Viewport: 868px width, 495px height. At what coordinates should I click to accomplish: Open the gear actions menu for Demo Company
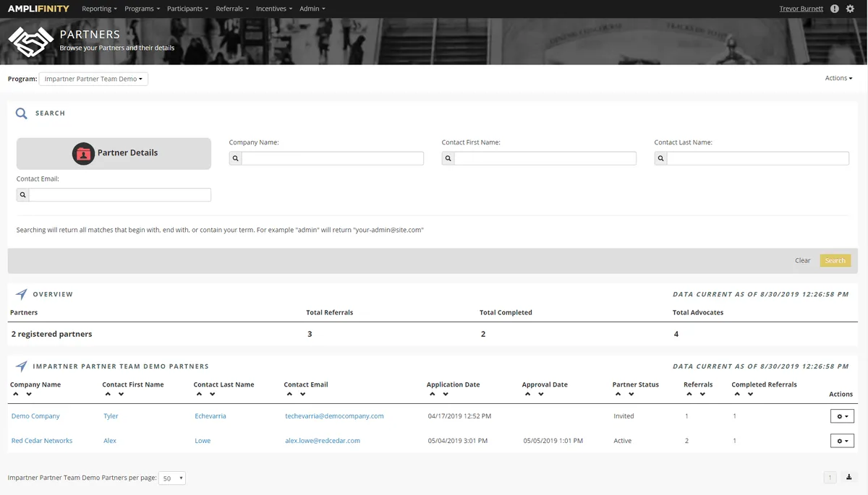click(841, 416)
